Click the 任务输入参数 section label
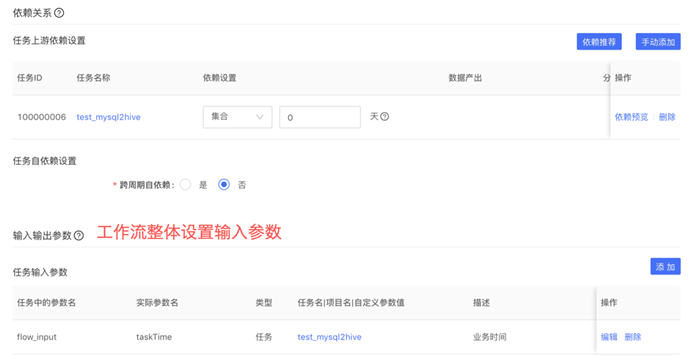 pyautogui.click(x=40, y=272)
